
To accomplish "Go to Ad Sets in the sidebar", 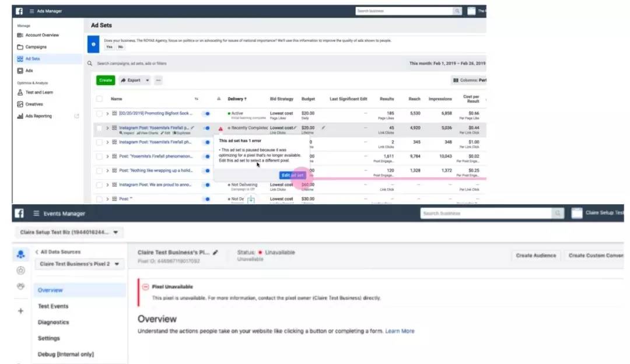I will coord(48,59).
